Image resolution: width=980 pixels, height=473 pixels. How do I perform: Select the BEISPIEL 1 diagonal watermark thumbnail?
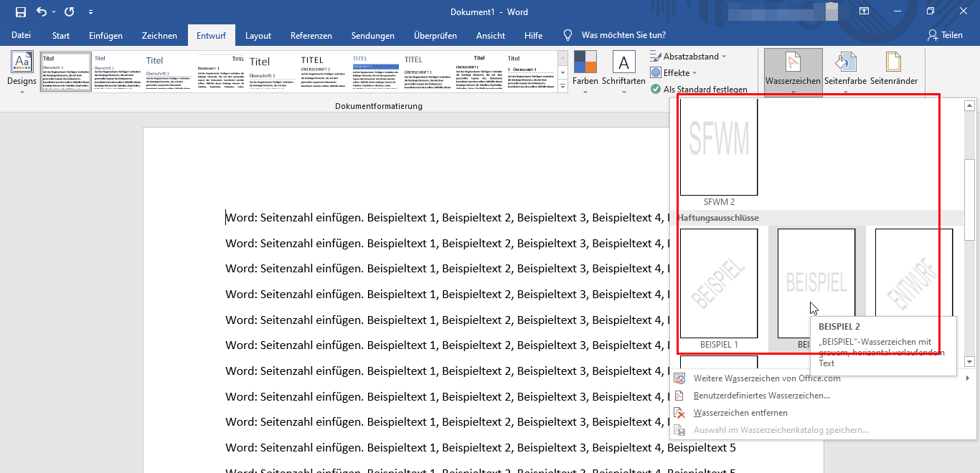point(719,283)
